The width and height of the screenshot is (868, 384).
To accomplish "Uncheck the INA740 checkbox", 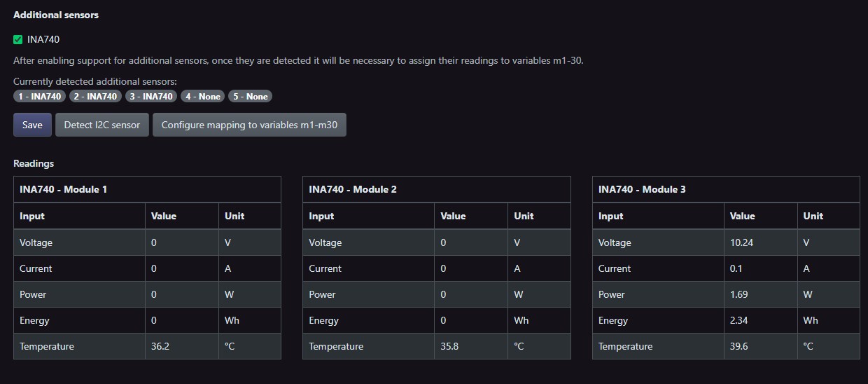I will click(18, 40).
